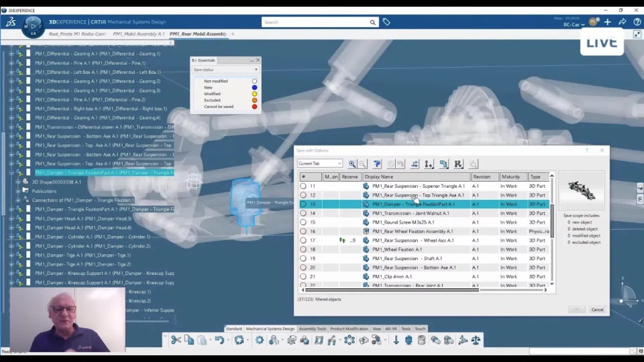The image size is (644, 362).
Task: Click the expand viewport arrows icon below the help icon
Action: [637, 34]
